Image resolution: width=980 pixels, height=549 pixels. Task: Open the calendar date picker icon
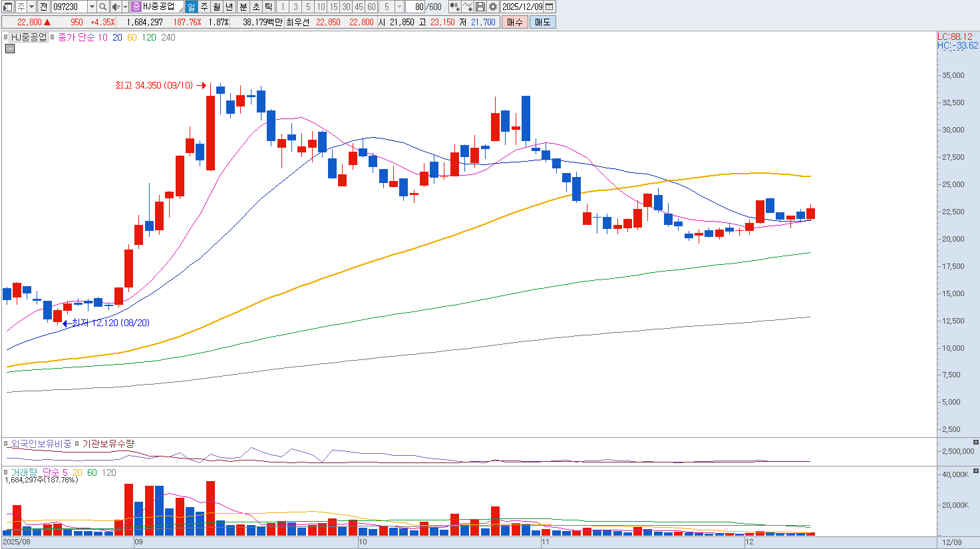(550, 7)
